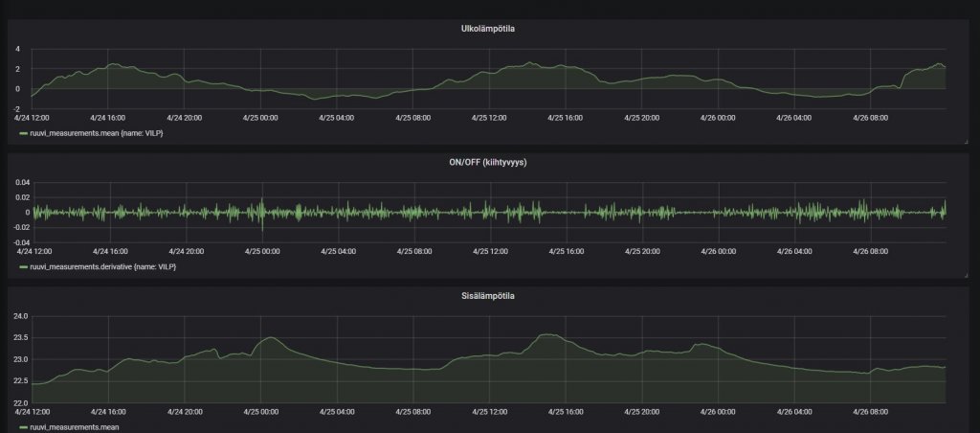The height and width of the screenshot is (433, 980).
Task: Click Sisälämpötila curve peak near 4/25 00:00
Action: point(271,337)
